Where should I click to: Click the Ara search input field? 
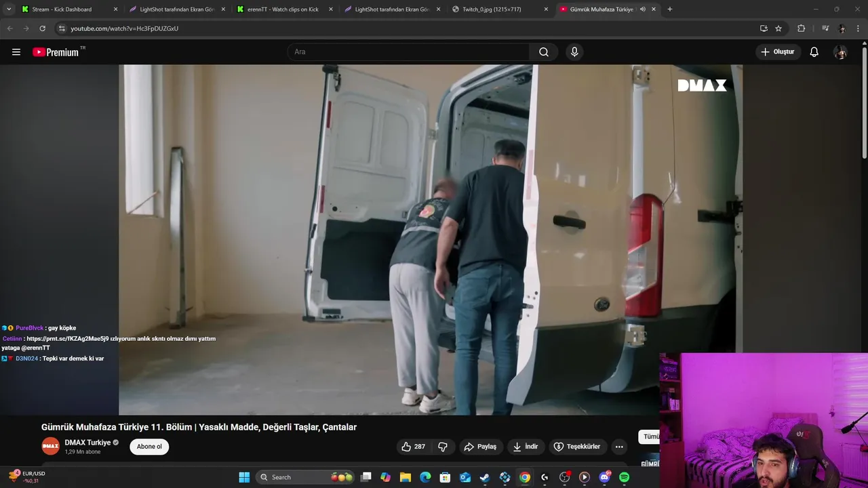pyautogui.click(x=408, y=52)
